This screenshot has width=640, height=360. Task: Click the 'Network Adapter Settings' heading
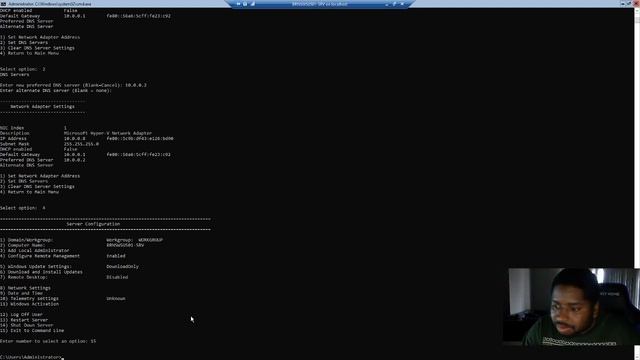pos(42,107)
